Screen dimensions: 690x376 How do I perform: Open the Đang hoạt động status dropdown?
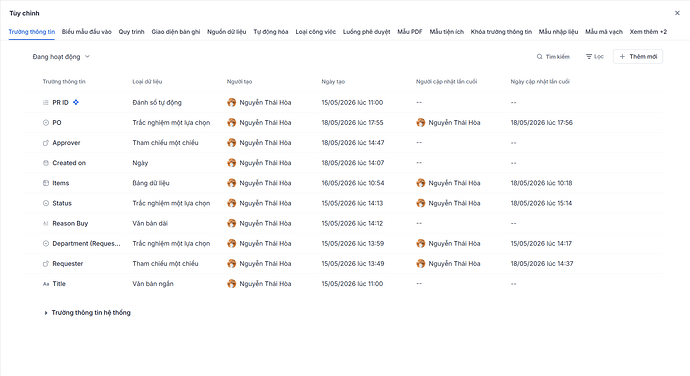(x=61, y=57)
